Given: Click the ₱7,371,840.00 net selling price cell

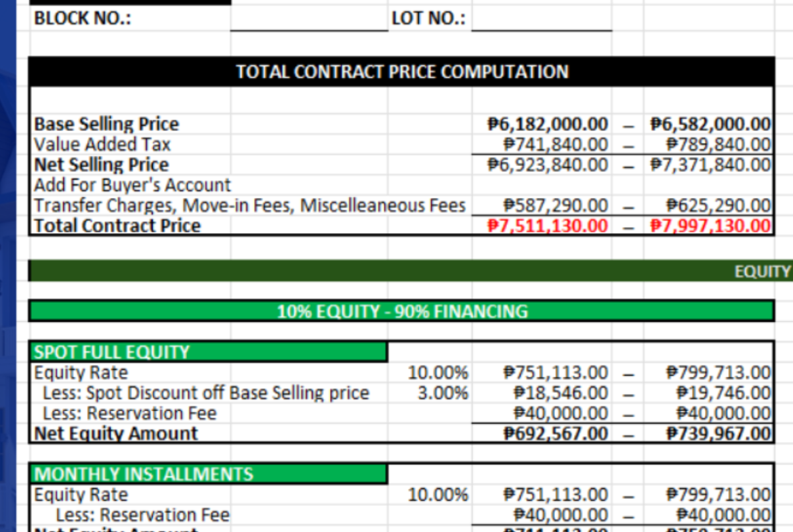Looking at the screenshot, I should point(710,165).
